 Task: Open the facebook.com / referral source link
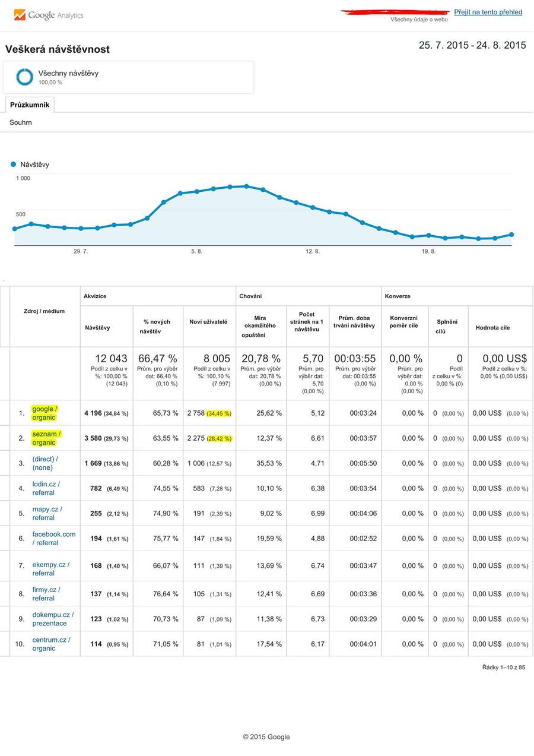tap(54, 538)
